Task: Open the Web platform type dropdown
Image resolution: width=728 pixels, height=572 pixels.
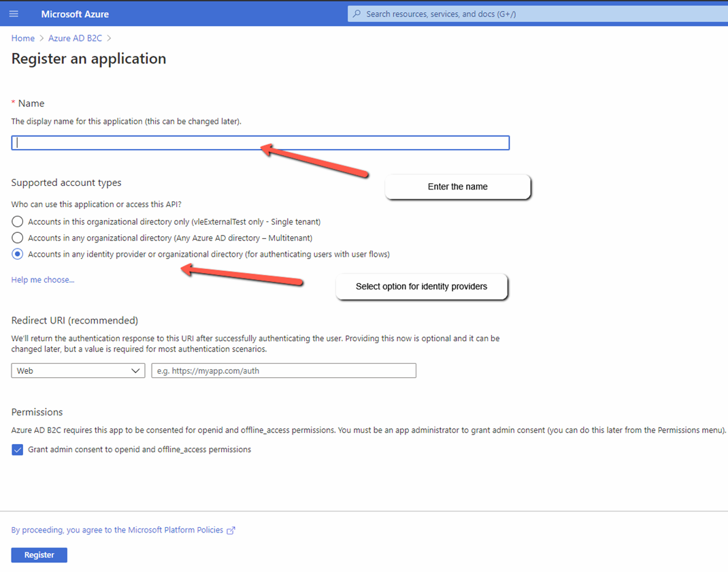Action: coord(78,370)
